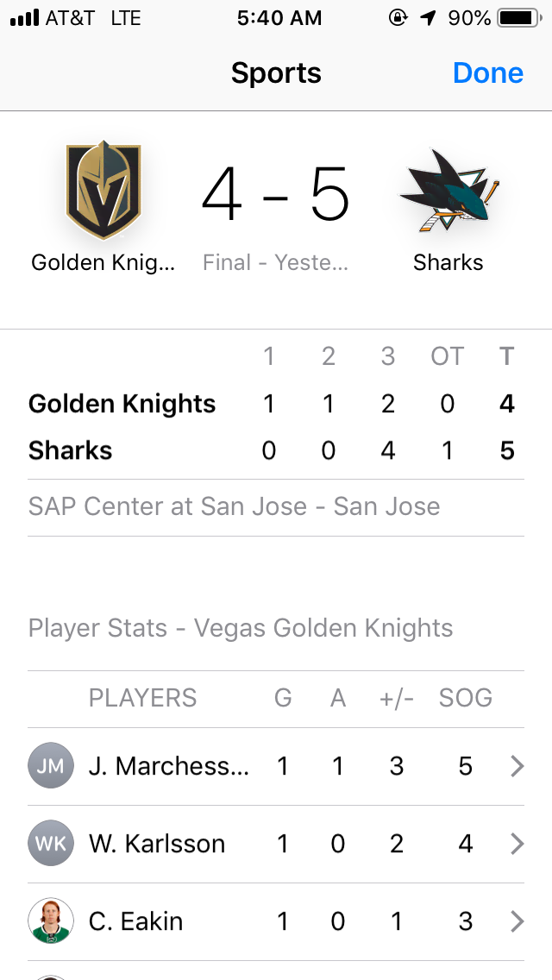Tap the Sharks team name under logo
This screenshot has height=980, width=552.
(448, 262)
